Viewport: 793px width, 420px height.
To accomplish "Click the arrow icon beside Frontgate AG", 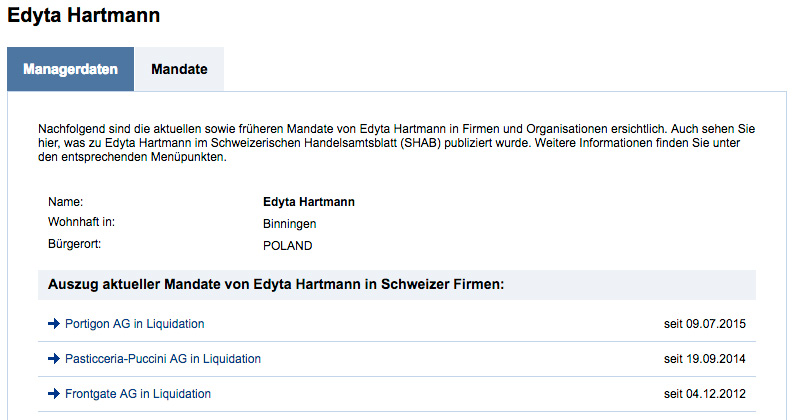I will (54, 394).
